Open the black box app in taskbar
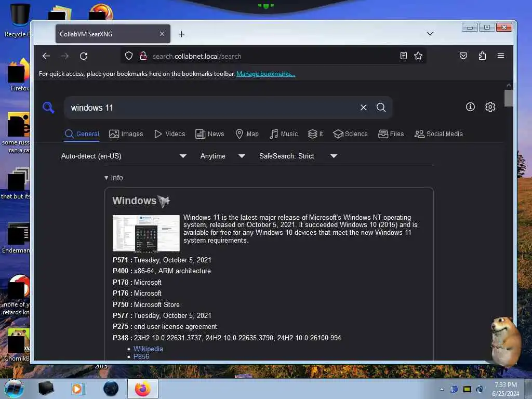The height and width of the screenshot is (399, 532). pos(46,389)
